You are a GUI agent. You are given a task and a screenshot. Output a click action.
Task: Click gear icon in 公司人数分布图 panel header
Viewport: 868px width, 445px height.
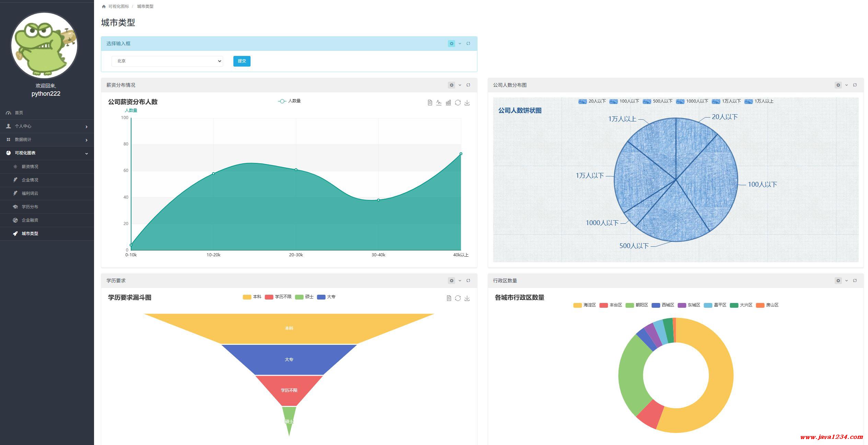838,85
